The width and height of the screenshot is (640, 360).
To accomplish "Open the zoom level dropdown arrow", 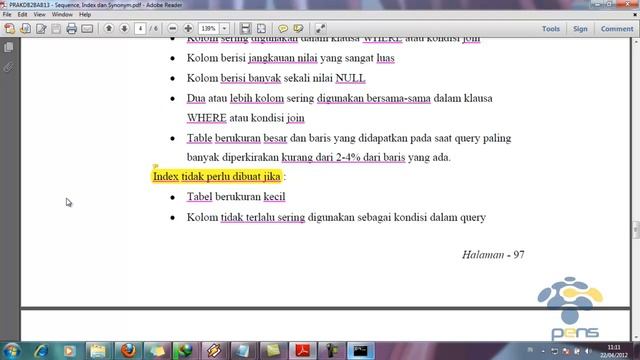I will click(224, 29).
